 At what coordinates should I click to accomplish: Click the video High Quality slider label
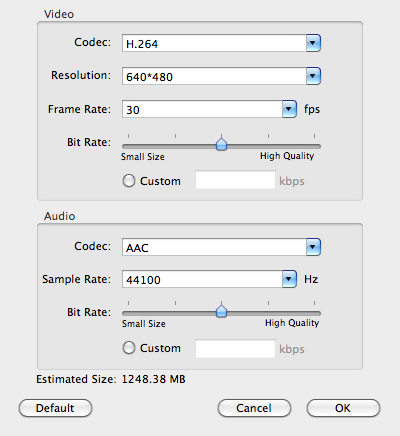pyautogui.click(x=287, y=156)
